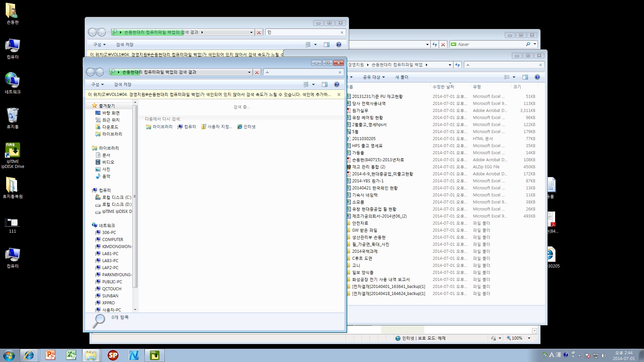Stop the search in front window address bar
This screenshot has height=362, width=644.
257,72
